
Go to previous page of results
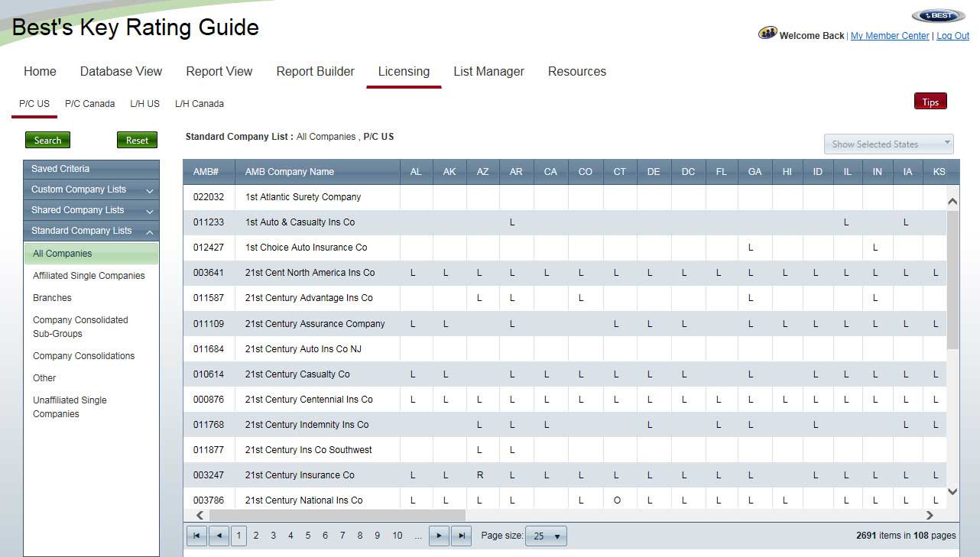pos(219,536)
